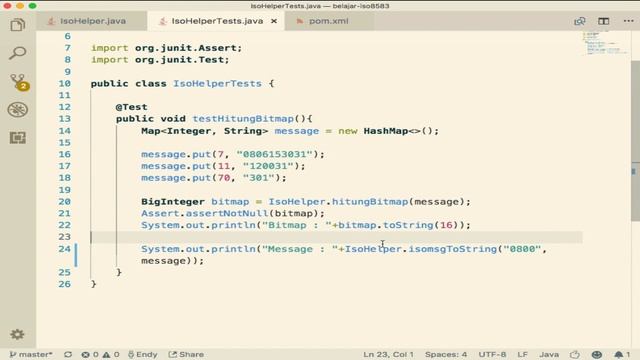Click the Java thumbs-up status icon

click(x=575, y=354)
